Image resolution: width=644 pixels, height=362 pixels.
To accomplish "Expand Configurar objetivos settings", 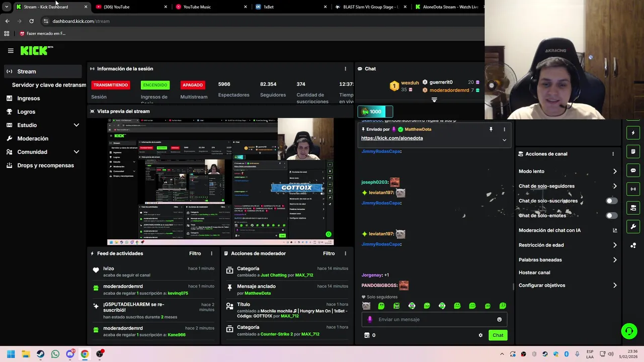I will click(x=615, y=286).
